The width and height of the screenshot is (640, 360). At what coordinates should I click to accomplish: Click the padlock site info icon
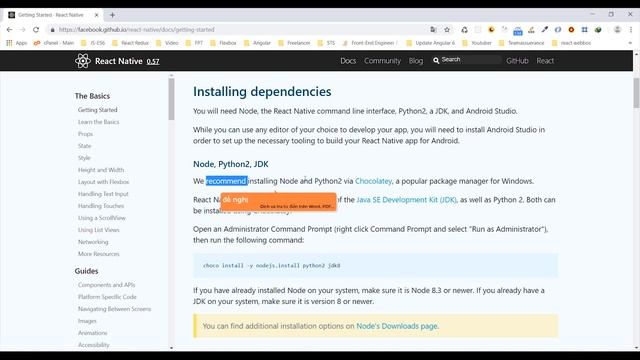(52, 30)
